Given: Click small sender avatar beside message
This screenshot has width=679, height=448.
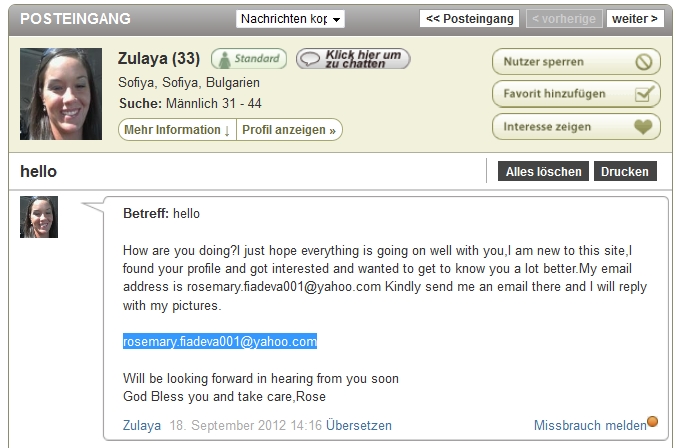Looking at the screenshot, I should [39, 217].
